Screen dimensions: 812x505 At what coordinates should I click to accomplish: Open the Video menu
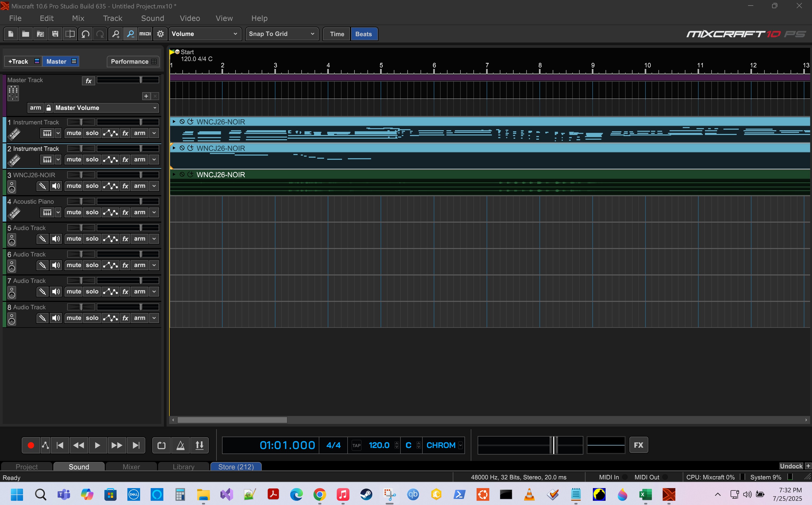190,18
